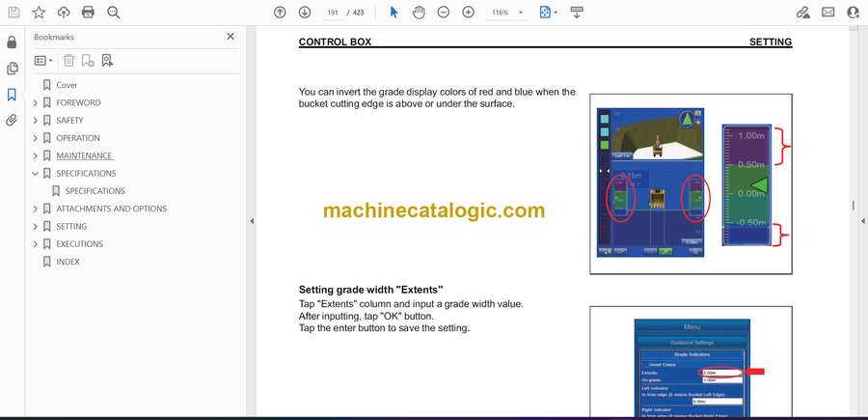Zoom out using the minus button
Viewport: 868px width, 420px height.
pyautogui.click(x=444, y=13)
